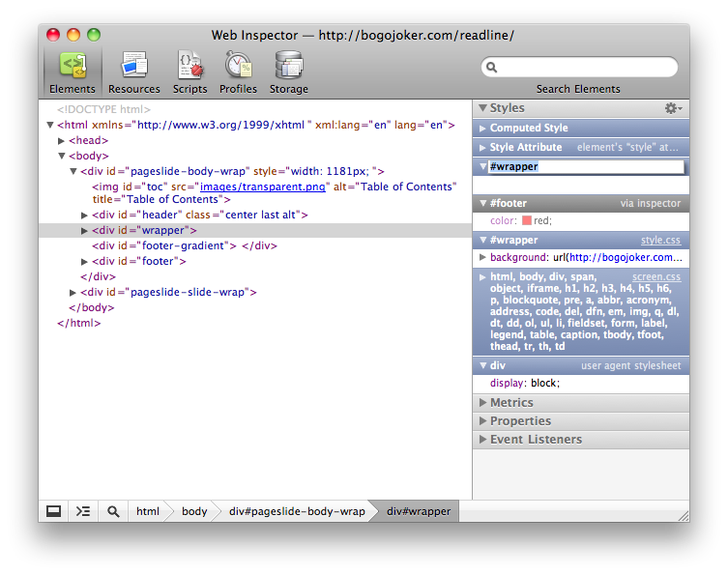Select html in the breadcrumb bar
728x575 pixels.
(x=148, y=511)
